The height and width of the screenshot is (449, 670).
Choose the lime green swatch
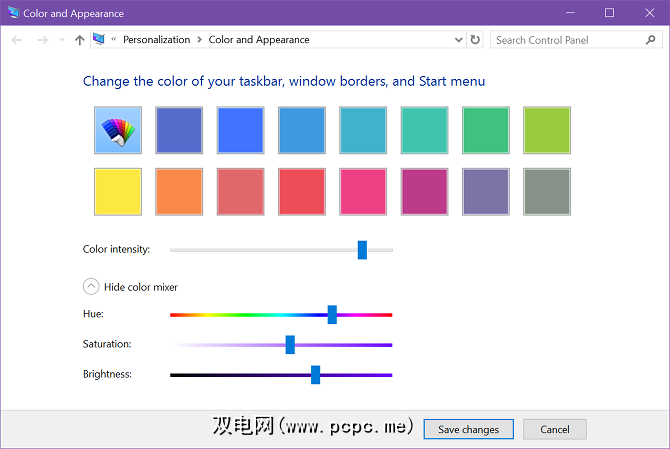tap(547, 130)
